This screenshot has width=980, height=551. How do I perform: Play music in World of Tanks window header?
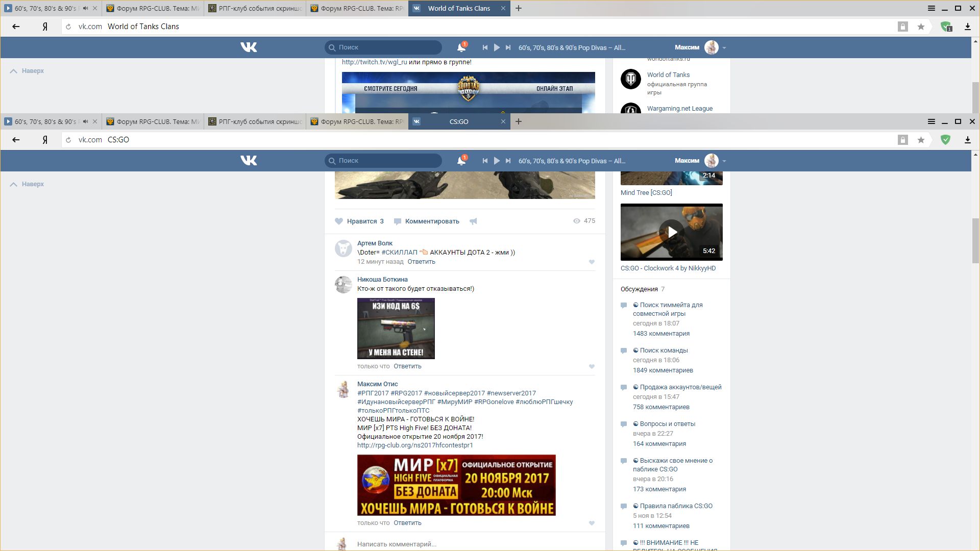tap(497, 47)
